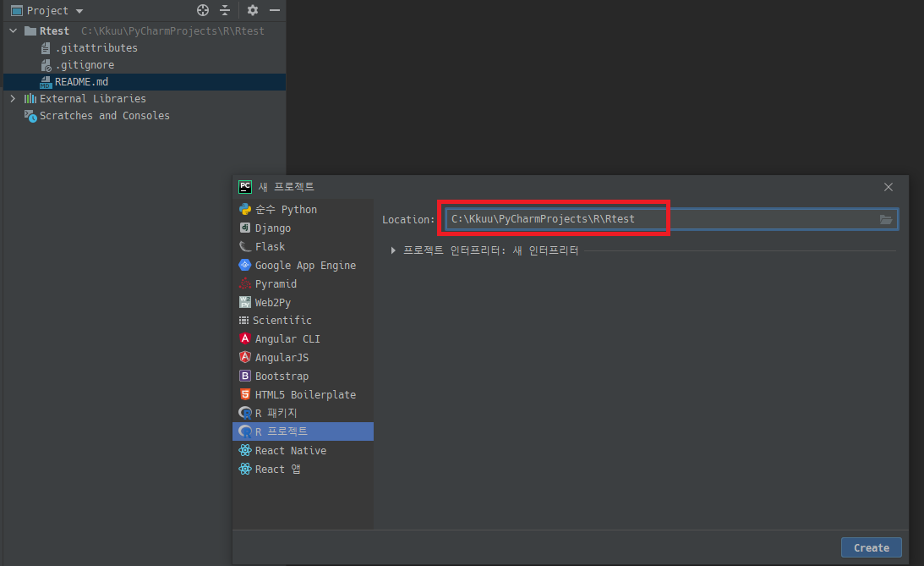Viewport: 924px width, 566px height.
Task: Choose Flask project type
Action: pos(303,246)
